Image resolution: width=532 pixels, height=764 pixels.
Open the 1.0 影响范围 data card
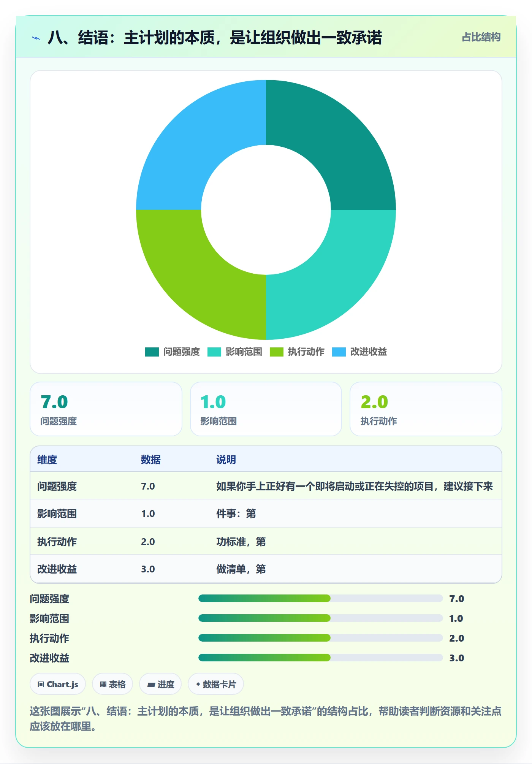[x=266, y=409]
